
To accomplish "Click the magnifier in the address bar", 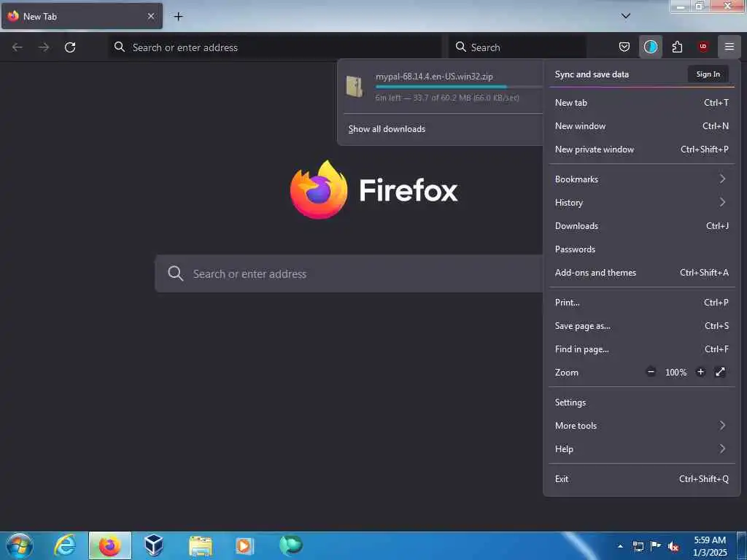I will pos(120,47).
